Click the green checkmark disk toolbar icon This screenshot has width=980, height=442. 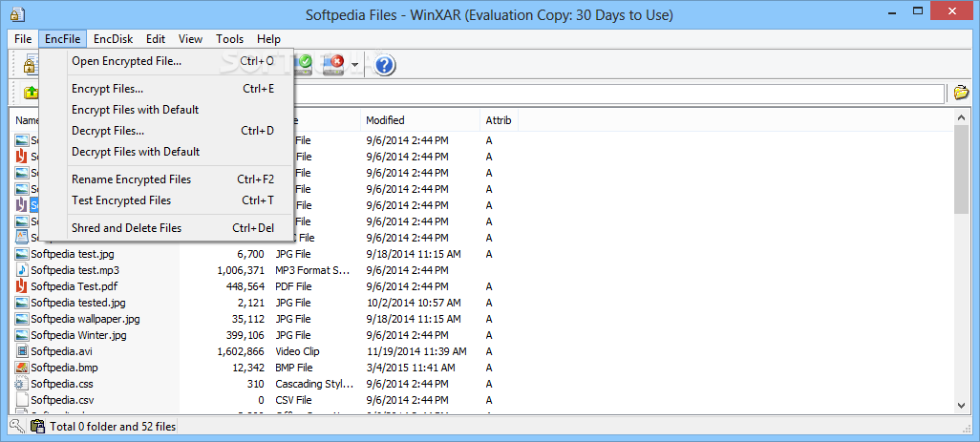pos(305,64)
